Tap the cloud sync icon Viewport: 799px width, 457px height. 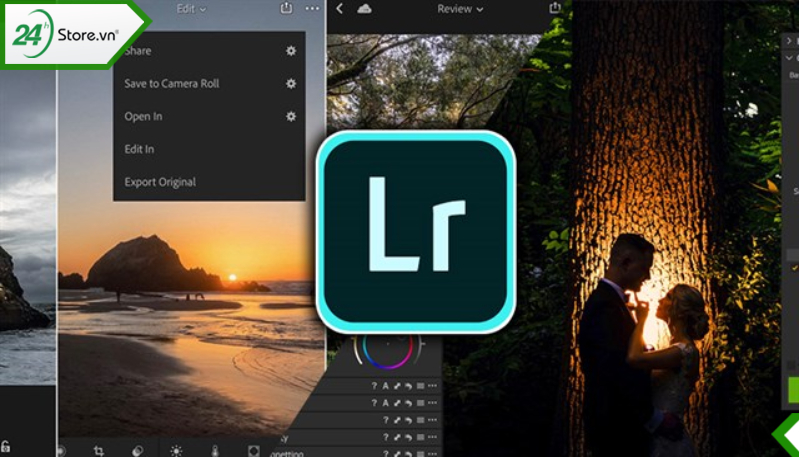point(364,9)
